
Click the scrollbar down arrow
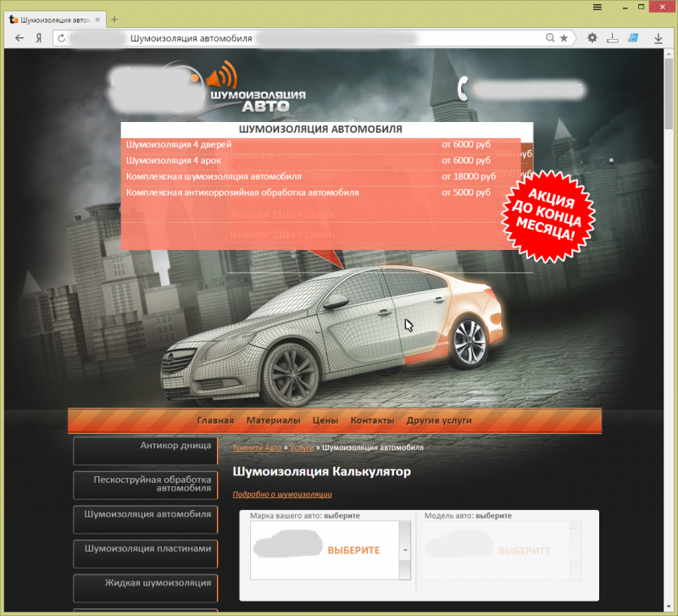(x=669, y=608)
